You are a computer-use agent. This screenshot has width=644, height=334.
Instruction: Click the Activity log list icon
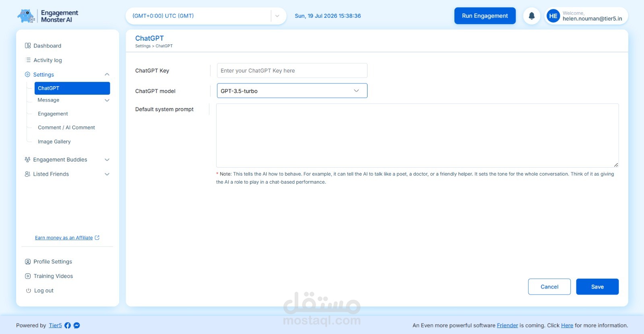click(x=28, y=60)
